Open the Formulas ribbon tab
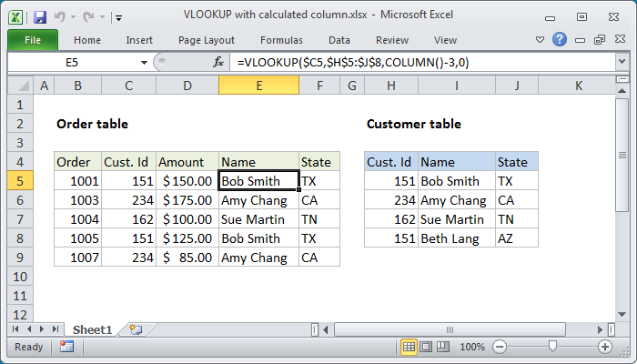The height and width of the screenshot is (364, 637). (x=281, y=40)
